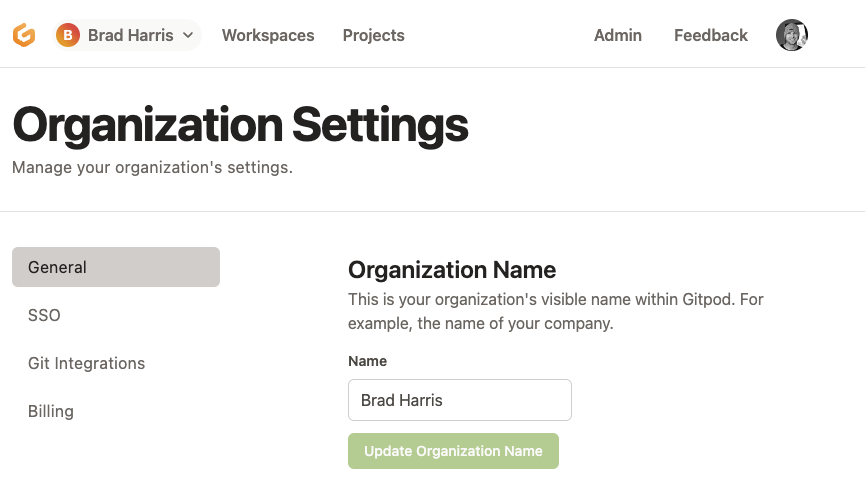
Task: Focus the organization Name input field
Action: [x=460, y=400]
